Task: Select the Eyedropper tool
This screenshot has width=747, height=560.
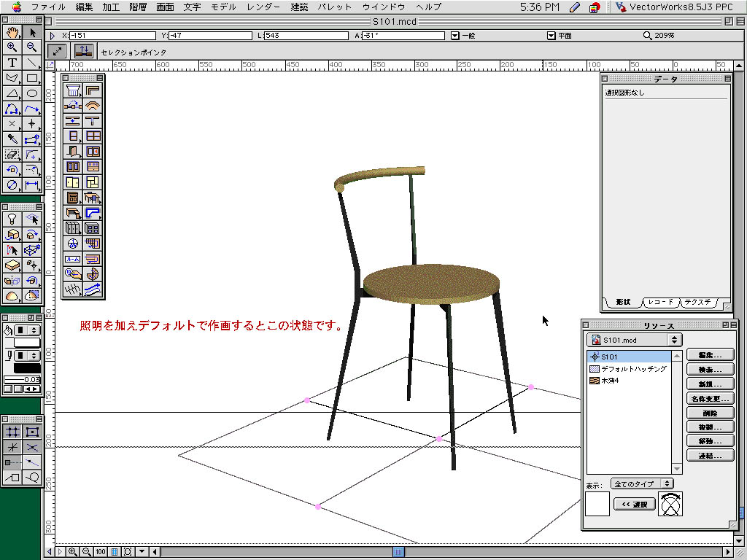Action: [12, 139]
